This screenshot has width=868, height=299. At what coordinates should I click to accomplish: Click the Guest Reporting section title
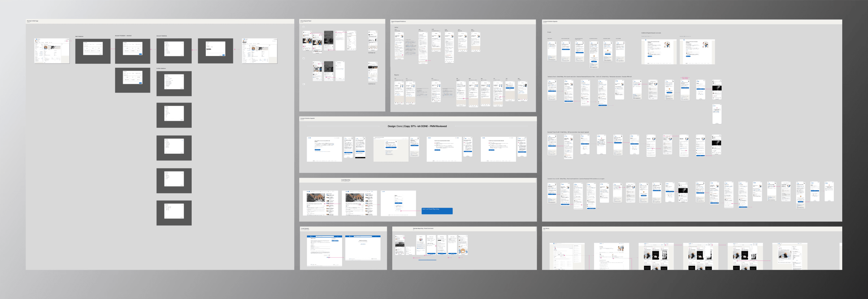tap(345, 180)
